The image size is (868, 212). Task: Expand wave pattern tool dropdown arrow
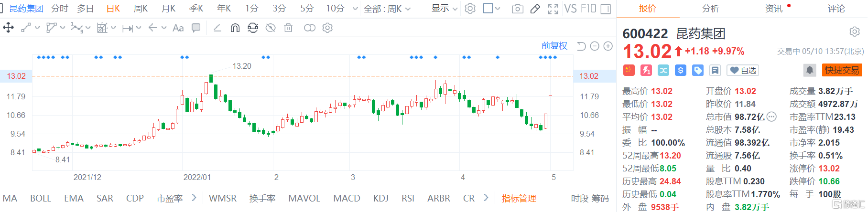(88, 28)
